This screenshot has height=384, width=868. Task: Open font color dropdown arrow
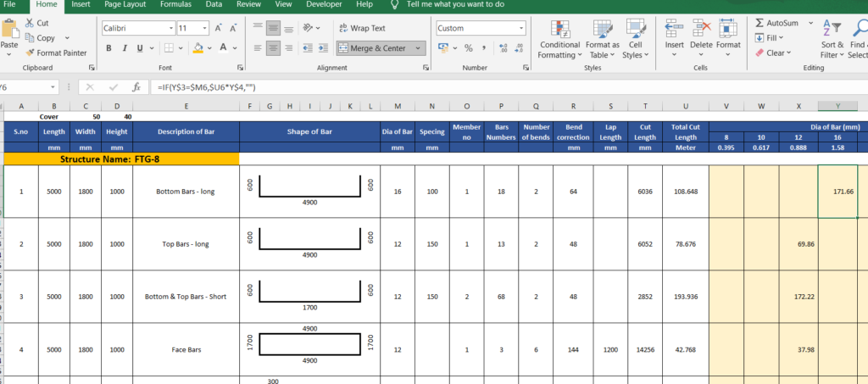(235, 48)
